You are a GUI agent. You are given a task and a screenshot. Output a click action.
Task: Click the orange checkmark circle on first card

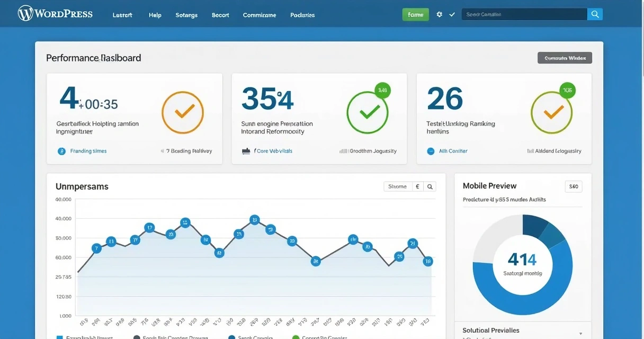pos(182,112)
